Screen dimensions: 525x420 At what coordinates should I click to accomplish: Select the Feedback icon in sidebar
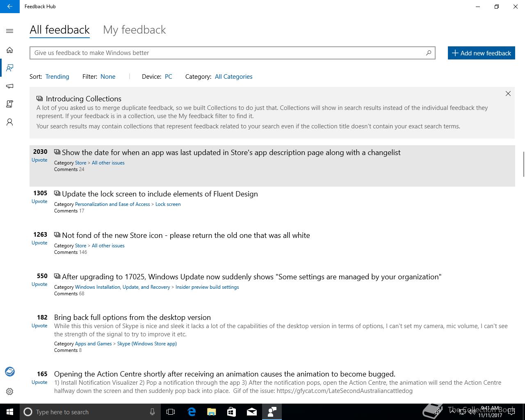coord(10,68)
